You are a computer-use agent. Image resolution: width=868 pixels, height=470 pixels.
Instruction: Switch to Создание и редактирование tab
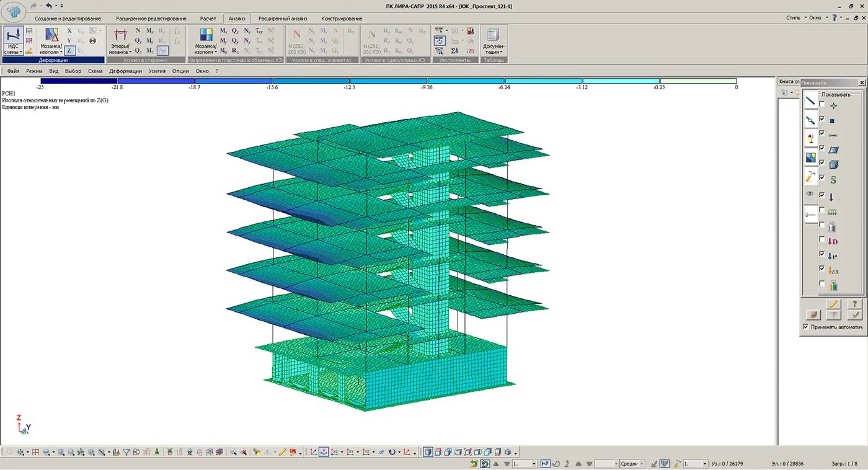pyautogui.click(x=68, y=19)
